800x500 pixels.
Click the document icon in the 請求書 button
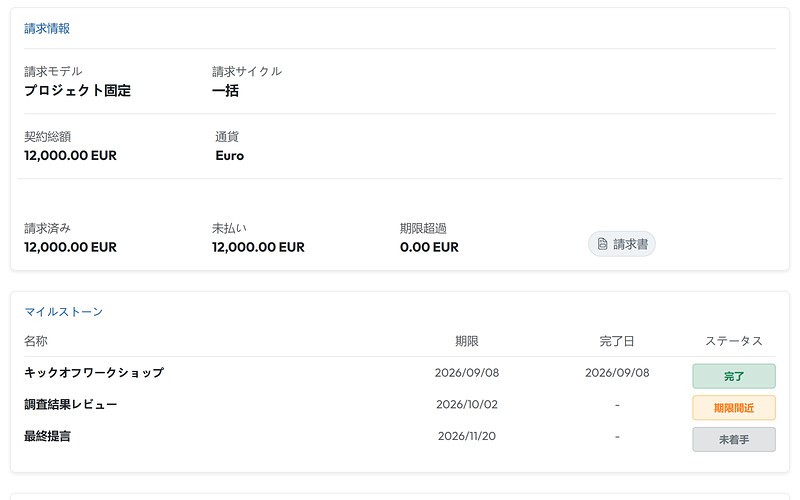(x=603, y=244)
